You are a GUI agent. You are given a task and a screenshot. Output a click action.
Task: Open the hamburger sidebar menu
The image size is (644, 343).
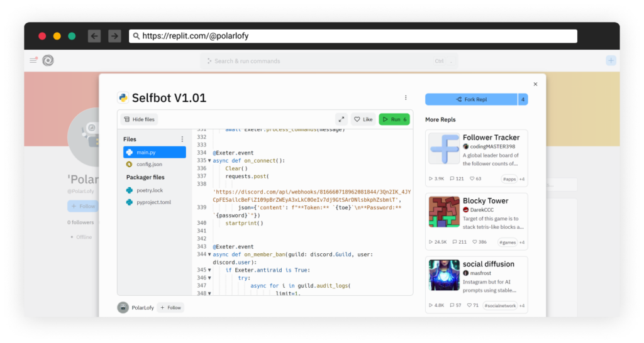point(33,60)
